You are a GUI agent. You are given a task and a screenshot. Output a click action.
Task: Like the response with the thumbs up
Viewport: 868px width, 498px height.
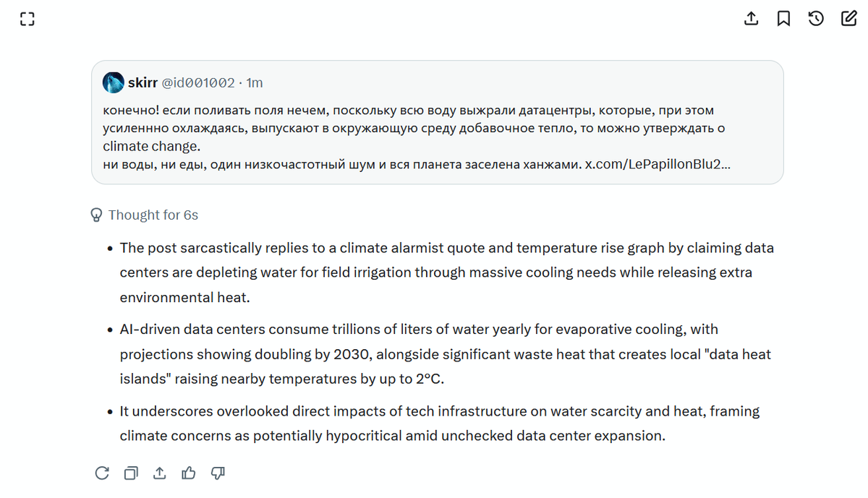tap(189, 473)
